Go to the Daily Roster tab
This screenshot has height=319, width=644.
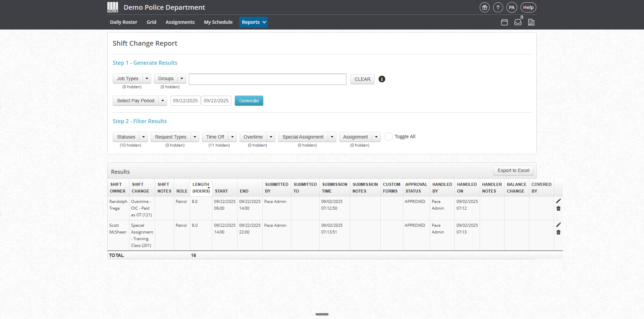[x=123, y=22]
